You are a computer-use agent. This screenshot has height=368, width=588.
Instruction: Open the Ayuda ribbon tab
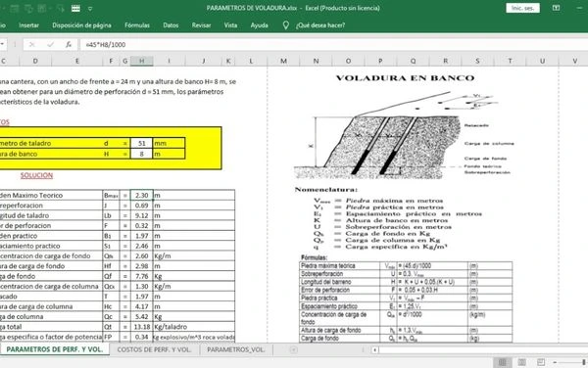click(259, 25)
